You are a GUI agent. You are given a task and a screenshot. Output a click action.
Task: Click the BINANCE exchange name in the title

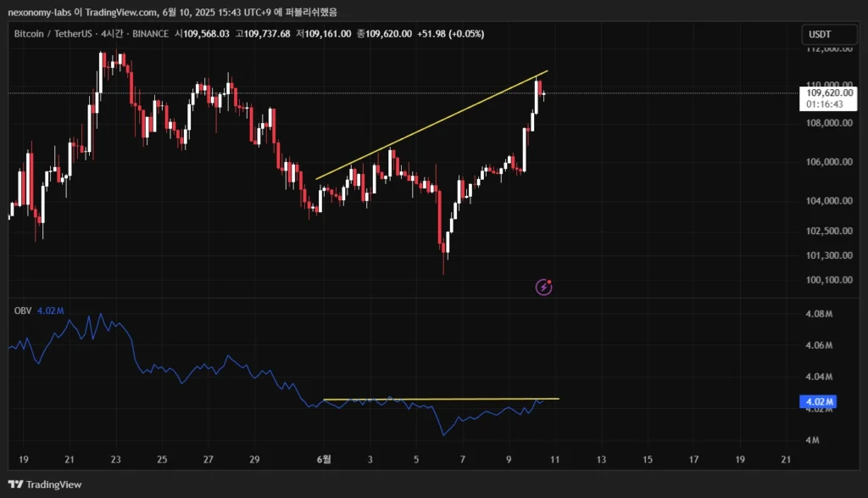tap(149, 33)
